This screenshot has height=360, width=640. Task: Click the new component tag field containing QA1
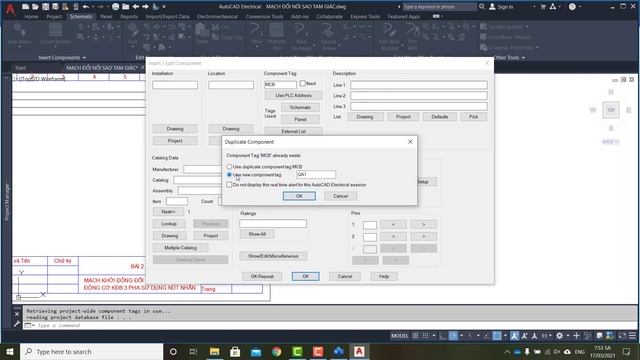pos(316,174)
